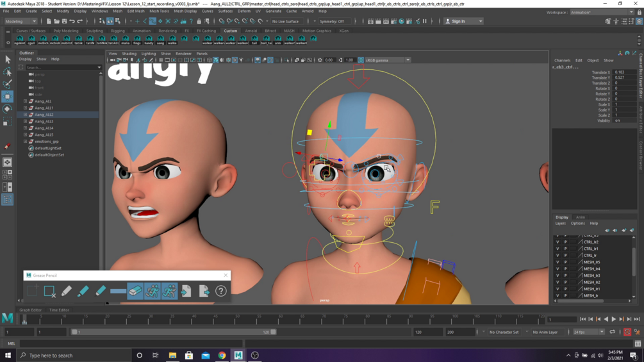Viewport: 644px width, 362px height.
Task: Toggle visibility V of CTRL_lr1 layer
Action: pos(557,249)
